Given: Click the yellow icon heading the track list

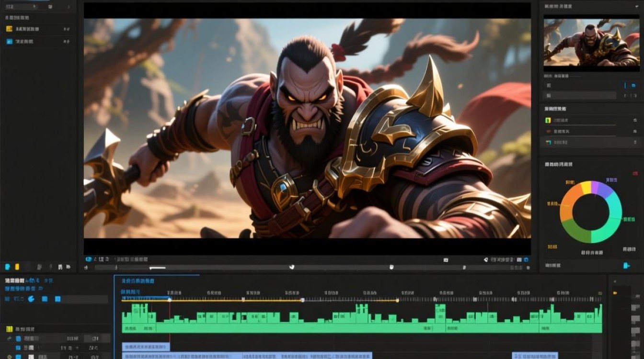Looking at the screenshot, I should (x=9, y=329).
